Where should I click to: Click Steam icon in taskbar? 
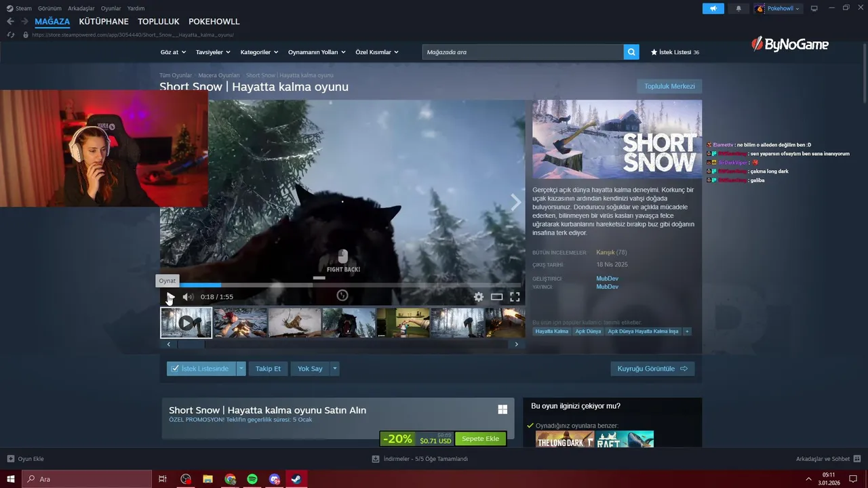pos(296,479)
